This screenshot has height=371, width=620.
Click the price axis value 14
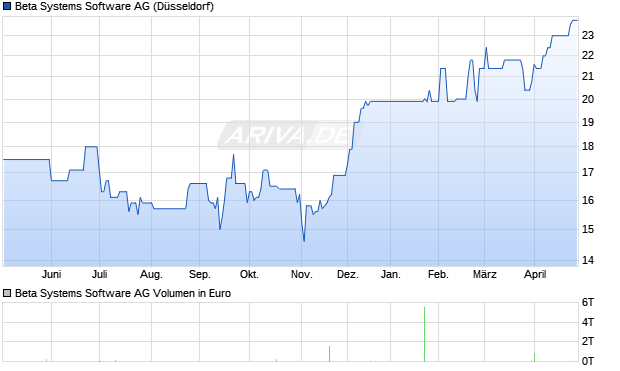pos(588,260)
